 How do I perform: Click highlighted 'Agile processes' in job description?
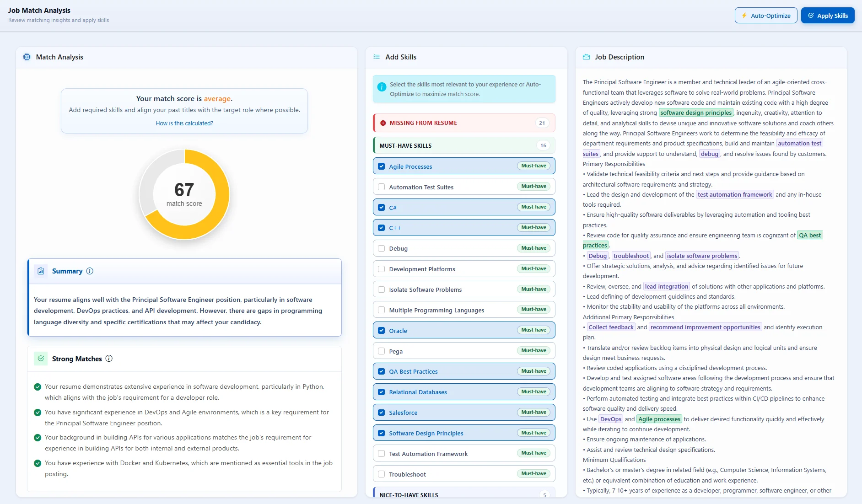[x=659, y=419]
